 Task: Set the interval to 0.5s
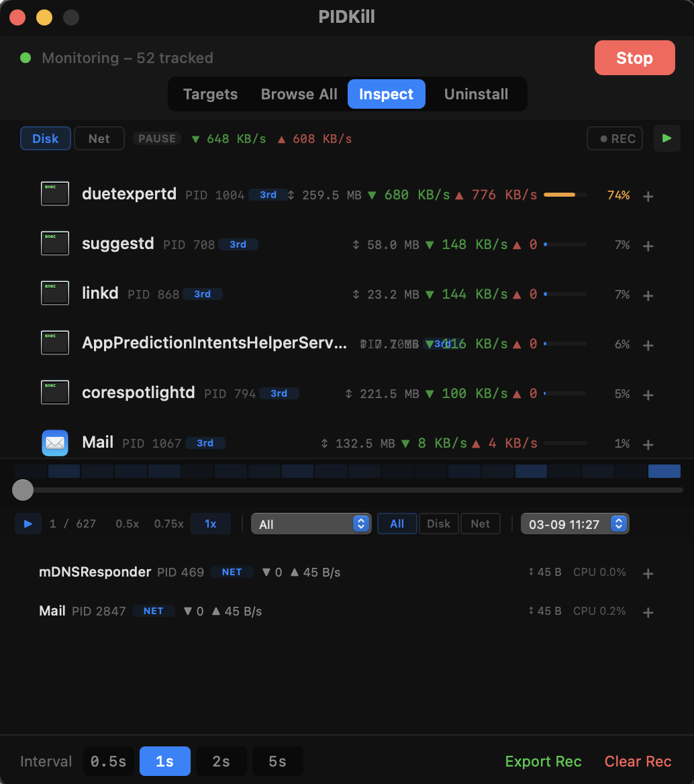pos(109,761)
